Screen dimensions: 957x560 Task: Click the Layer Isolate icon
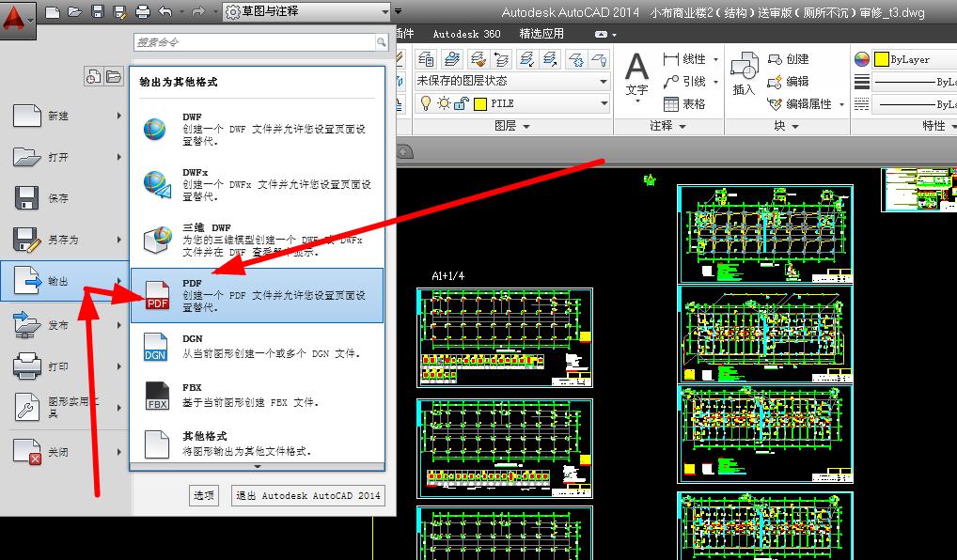coord(526,58)
